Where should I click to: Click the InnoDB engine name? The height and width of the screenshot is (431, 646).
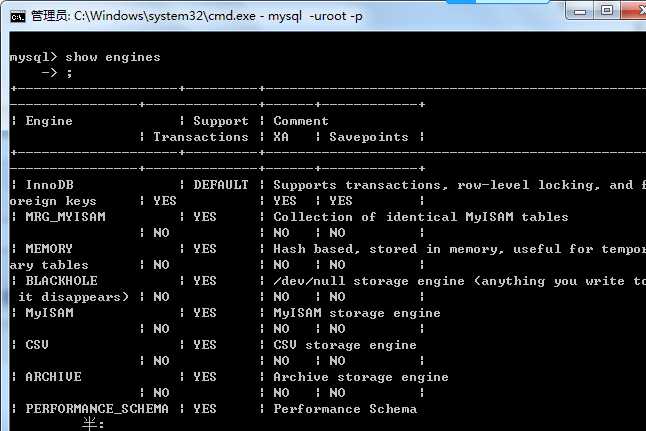click(x=49, y=185)
